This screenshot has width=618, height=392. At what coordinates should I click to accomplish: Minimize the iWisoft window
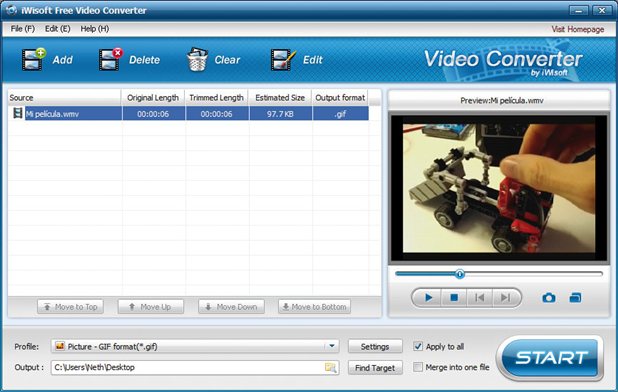click(x=579, y=10)
